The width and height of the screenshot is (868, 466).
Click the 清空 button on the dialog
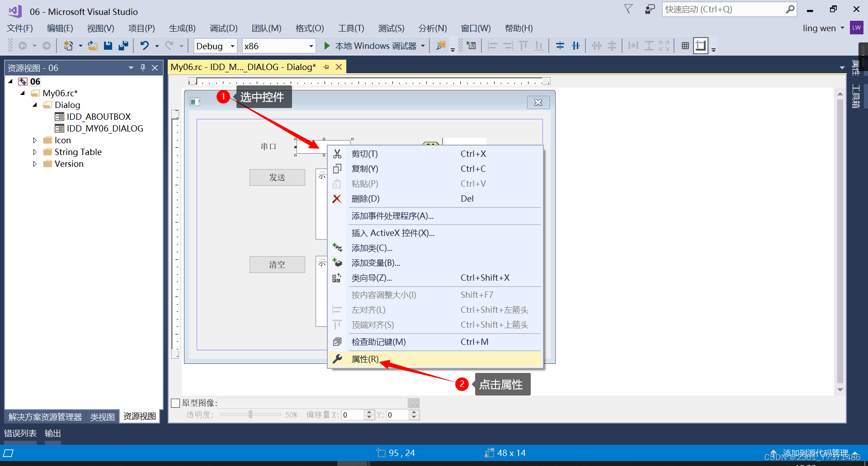coord(277,264)
